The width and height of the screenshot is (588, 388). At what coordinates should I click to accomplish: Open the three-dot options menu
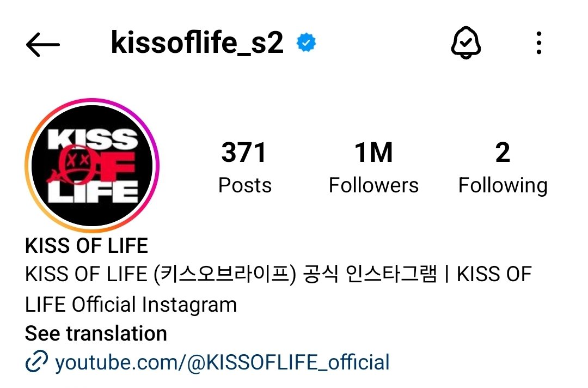click(x=539, y=43)
